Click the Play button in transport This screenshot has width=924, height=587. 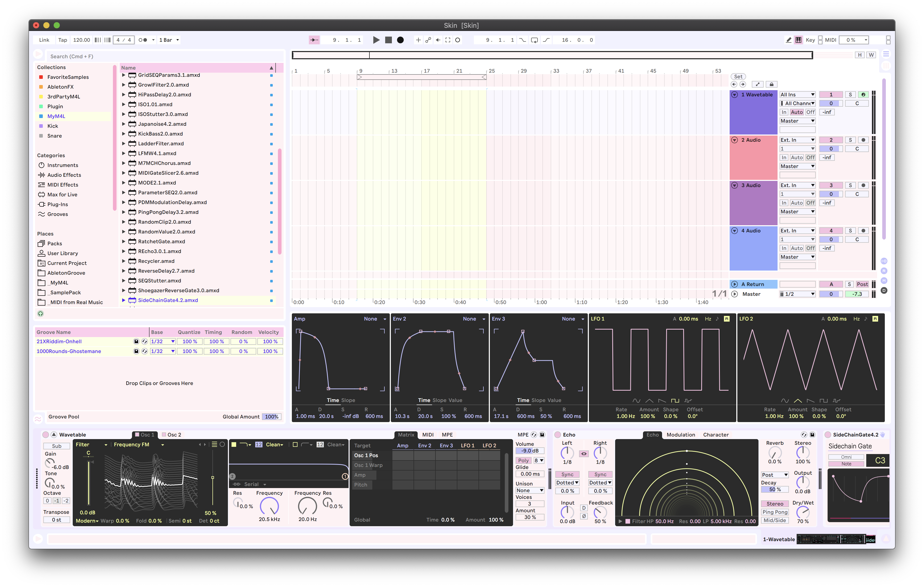(x=376, y=40)
